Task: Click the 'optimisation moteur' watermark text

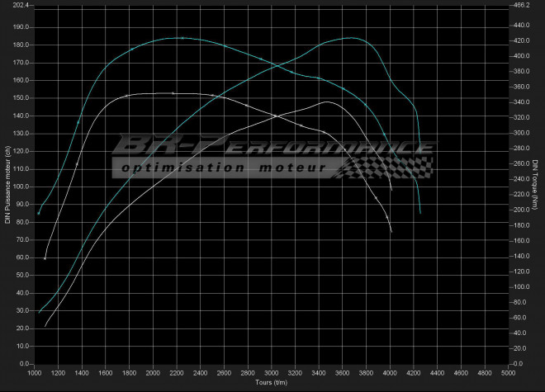Action: coord(225,168)
